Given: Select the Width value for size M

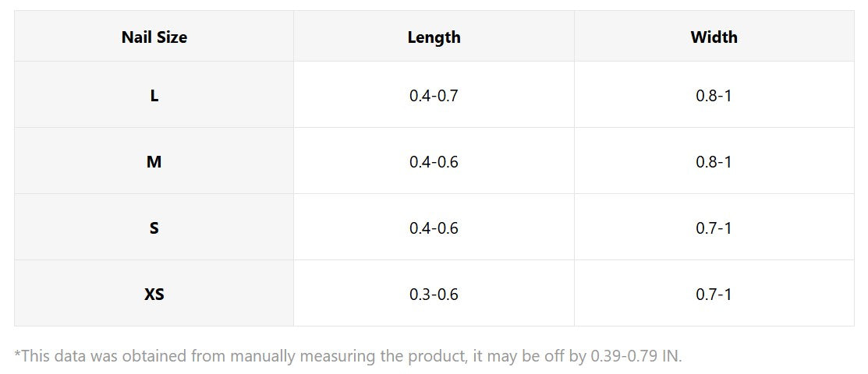Looking at the screenshot, I should pos(714,162).
